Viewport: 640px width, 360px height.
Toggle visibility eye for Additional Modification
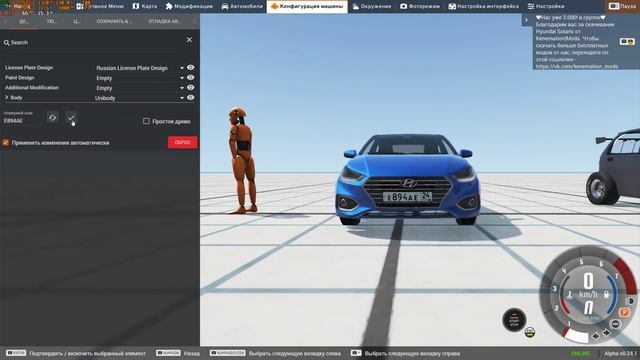191,87
